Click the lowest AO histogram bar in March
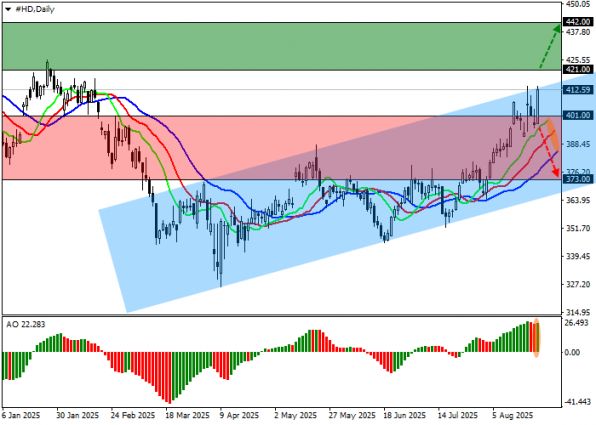This screenshot has height=425, width=596. [x=169, y=377]
